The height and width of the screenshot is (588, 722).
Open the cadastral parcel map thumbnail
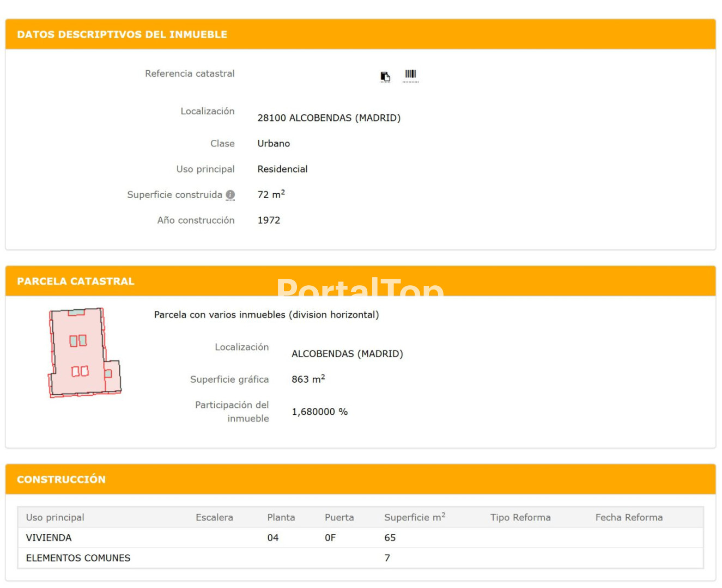coord(84,352)
